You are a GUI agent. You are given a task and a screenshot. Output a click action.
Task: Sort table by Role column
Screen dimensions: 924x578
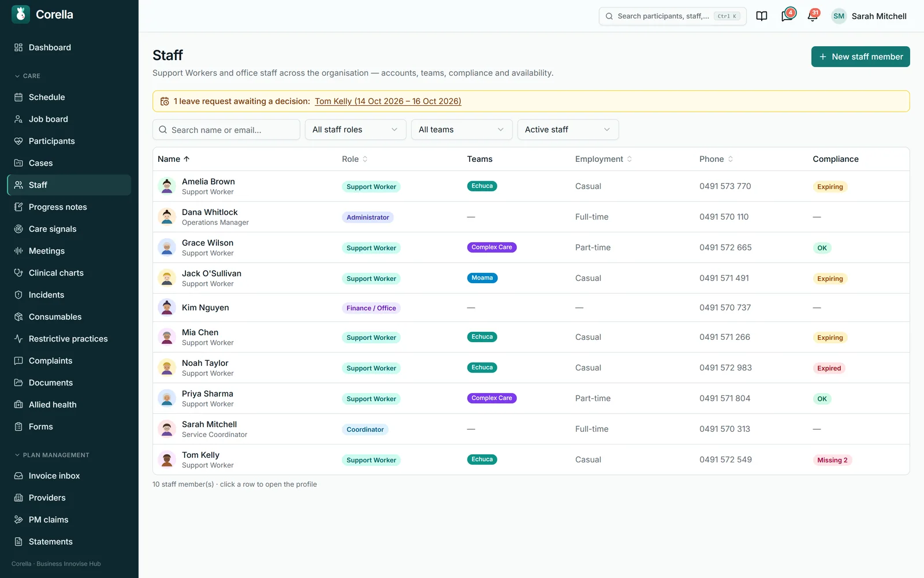coord(355,159)
